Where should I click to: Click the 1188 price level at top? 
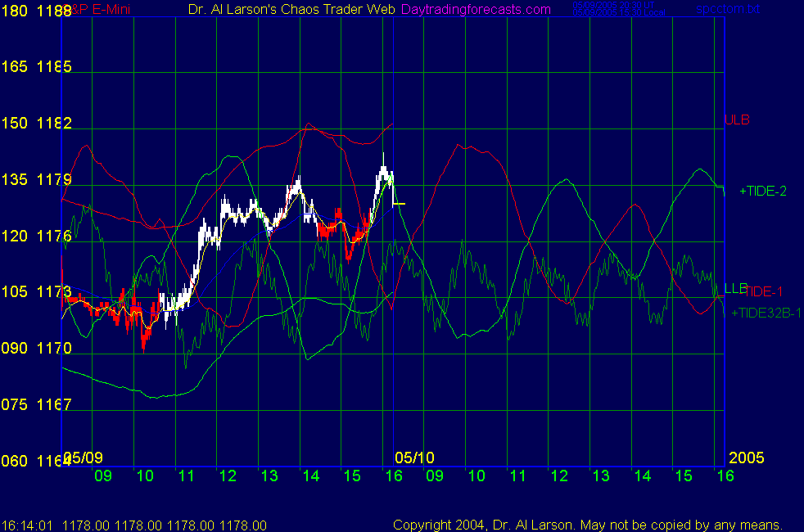(55, 11)
